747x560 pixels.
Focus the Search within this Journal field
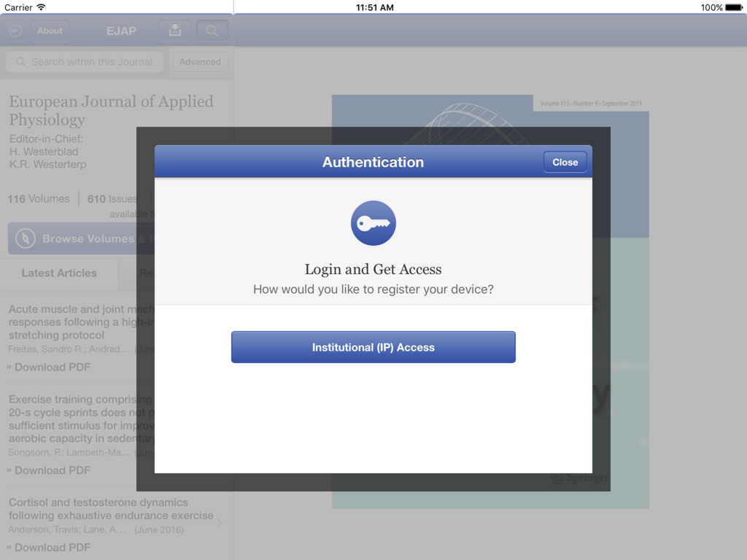click(x=91, y=62)
